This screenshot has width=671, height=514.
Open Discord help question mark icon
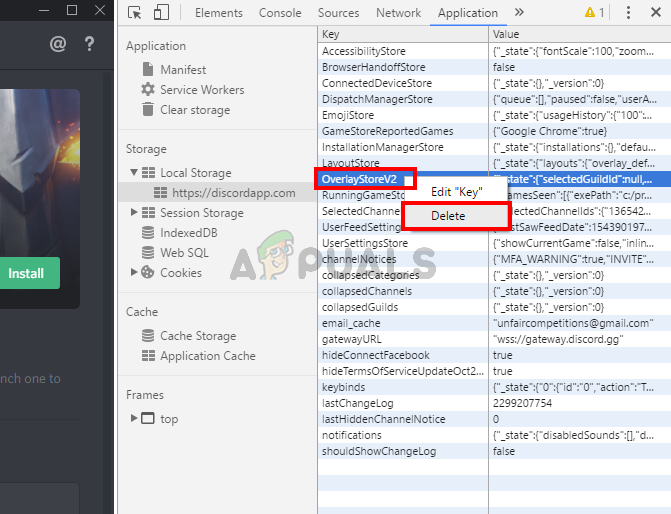89,44
